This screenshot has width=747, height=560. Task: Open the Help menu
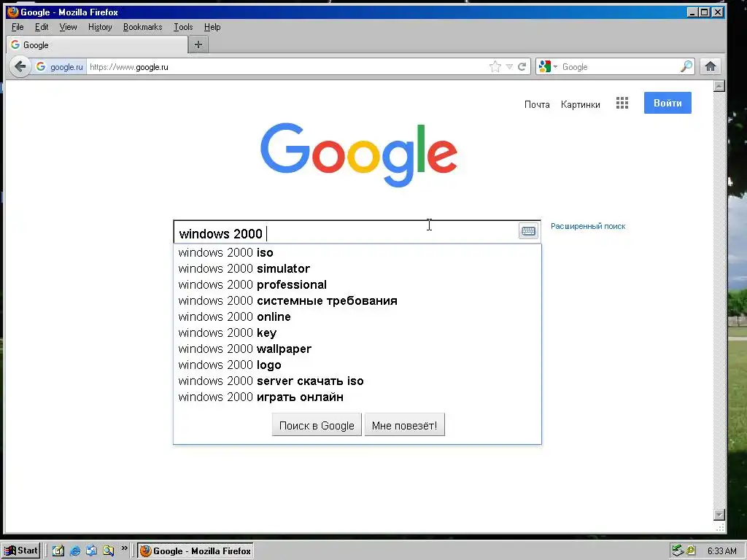(212, 27)
